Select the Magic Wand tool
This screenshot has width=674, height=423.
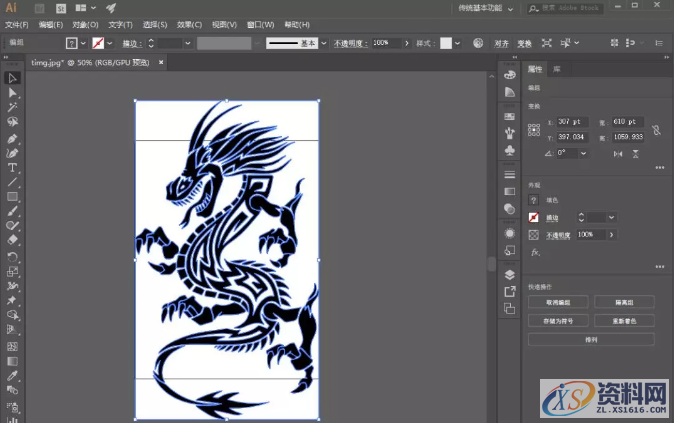(x=12, y=107)
